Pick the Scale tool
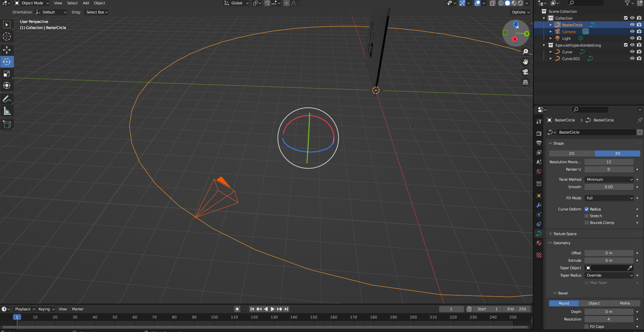 (7, 74)
